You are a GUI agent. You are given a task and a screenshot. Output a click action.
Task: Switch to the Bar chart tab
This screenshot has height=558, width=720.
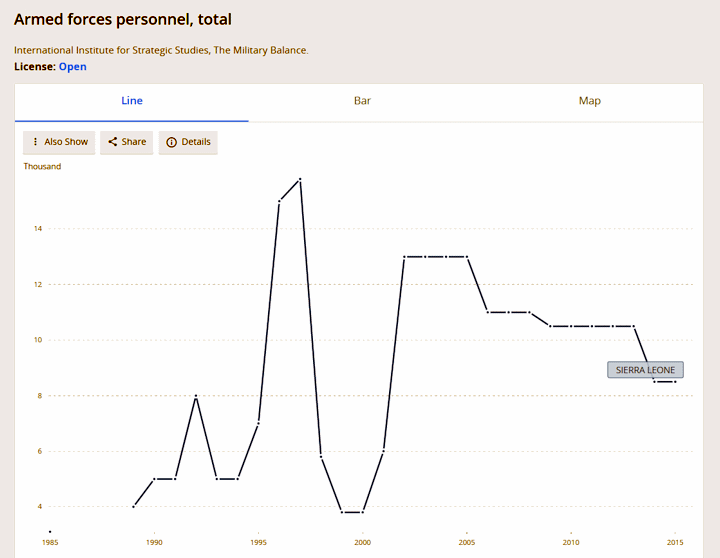coord(362,101)
